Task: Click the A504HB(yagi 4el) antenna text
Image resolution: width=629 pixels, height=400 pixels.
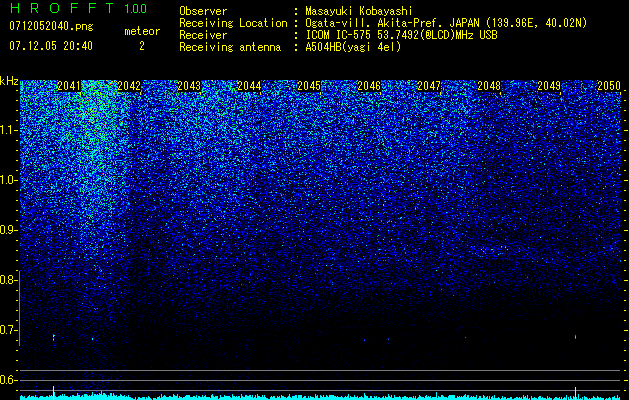Action: [353, 47]
